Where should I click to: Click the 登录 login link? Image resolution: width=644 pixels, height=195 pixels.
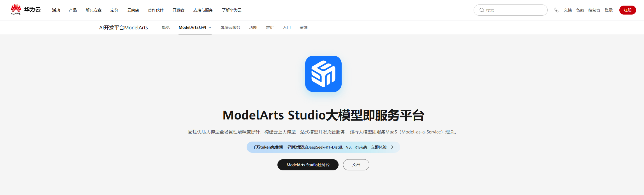(609, 10)
